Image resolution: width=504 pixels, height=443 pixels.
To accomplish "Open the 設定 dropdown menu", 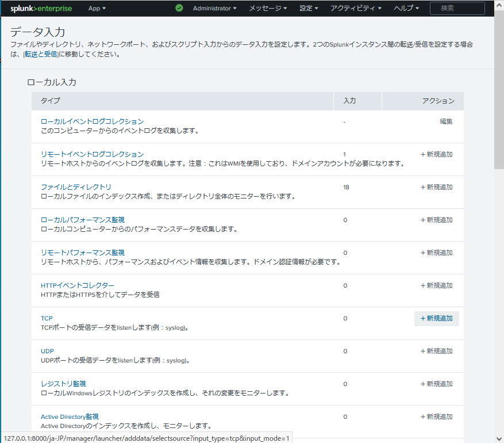I will 309,9.
